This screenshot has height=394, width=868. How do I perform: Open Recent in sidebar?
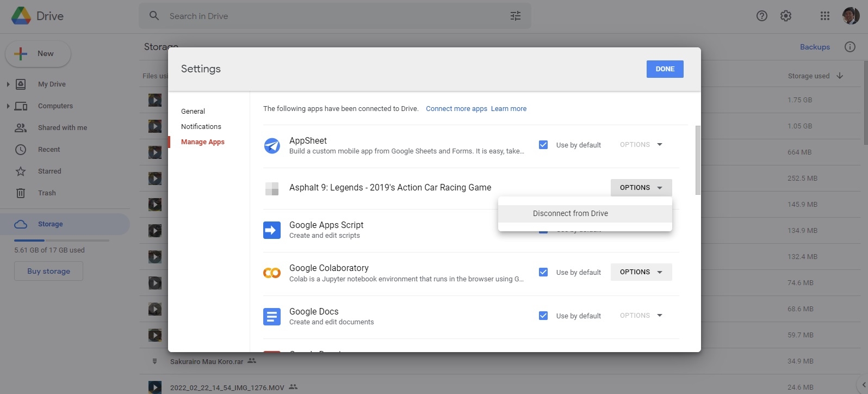pos(49,150)
